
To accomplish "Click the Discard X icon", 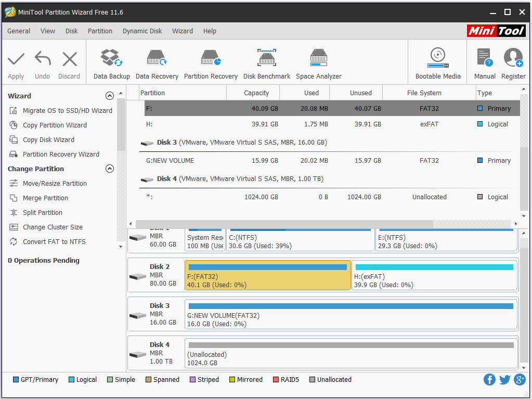I will click(70, 59).
